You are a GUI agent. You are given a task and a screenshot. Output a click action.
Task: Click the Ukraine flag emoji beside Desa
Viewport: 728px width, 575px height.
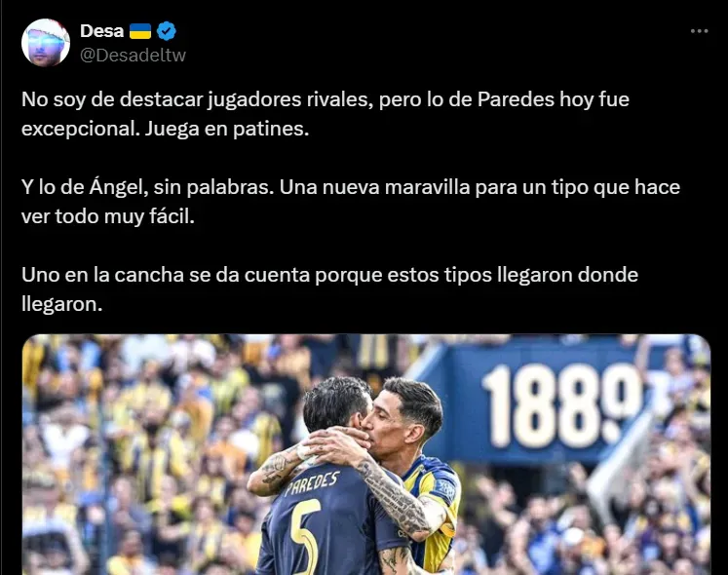click(x=140, y=31)
